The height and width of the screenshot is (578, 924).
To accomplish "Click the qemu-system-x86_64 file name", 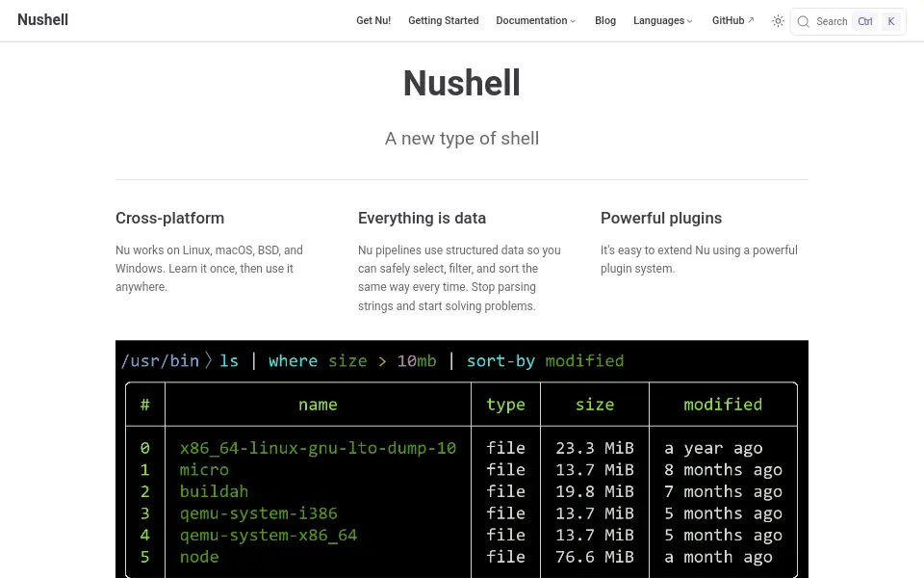I will [269, 536].
